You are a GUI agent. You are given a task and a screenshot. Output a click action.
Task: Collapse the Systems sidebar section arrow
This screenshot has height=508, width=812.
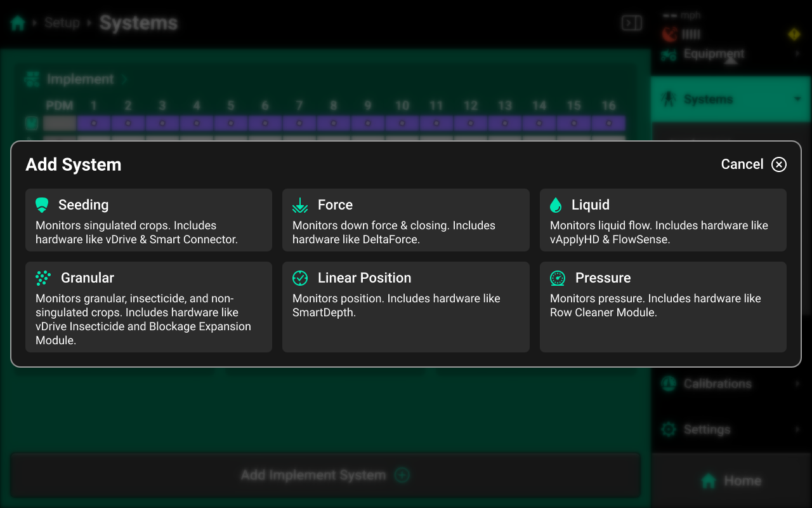tap(797, 99)
